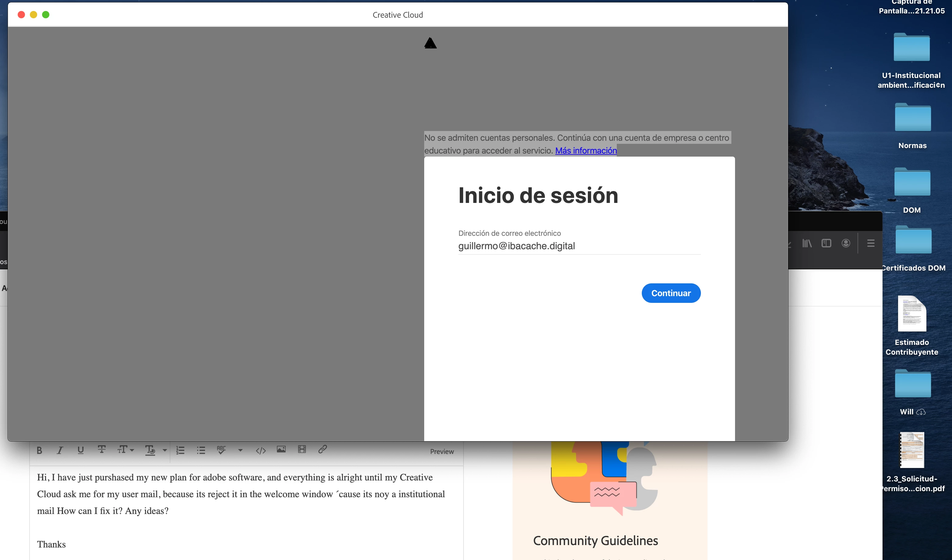The height and width of the screenshot is (560, 952).
Task: Toggle underline text formatting
Action: click(x=80, y=450)
